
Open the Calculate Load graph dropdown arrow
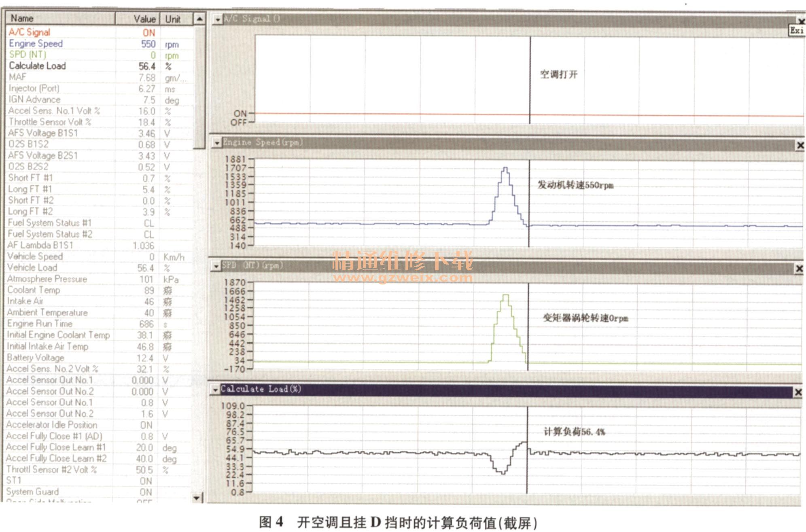216,390
